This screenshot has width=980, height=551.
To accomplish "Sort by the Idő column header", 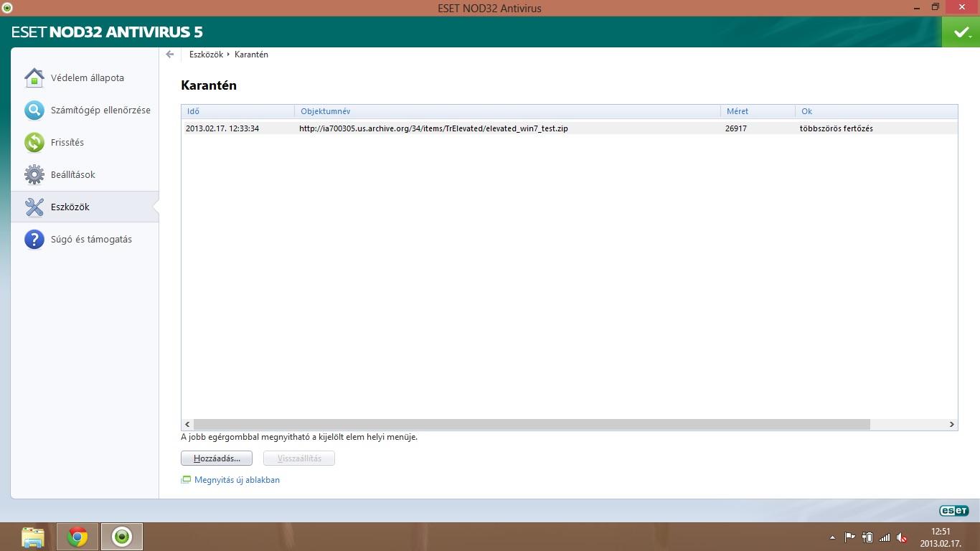I will point(238,111).
